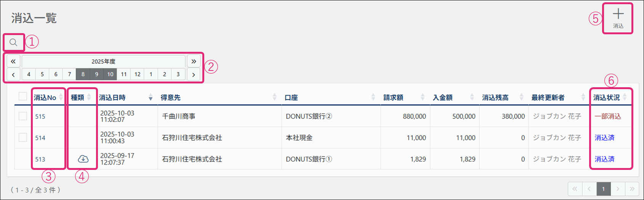This screenshot has height=200, width=644.
Task: Click the 2025年度 fiscal year bar
Action: click(103, 61)
